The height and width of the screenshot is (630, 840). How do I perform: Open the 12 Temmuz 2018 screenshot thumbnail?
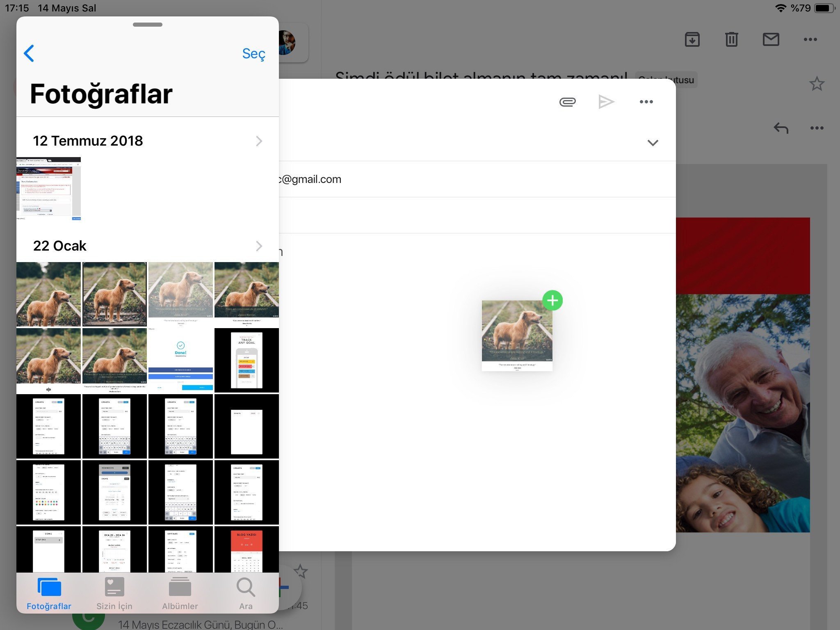coord(48,189)
